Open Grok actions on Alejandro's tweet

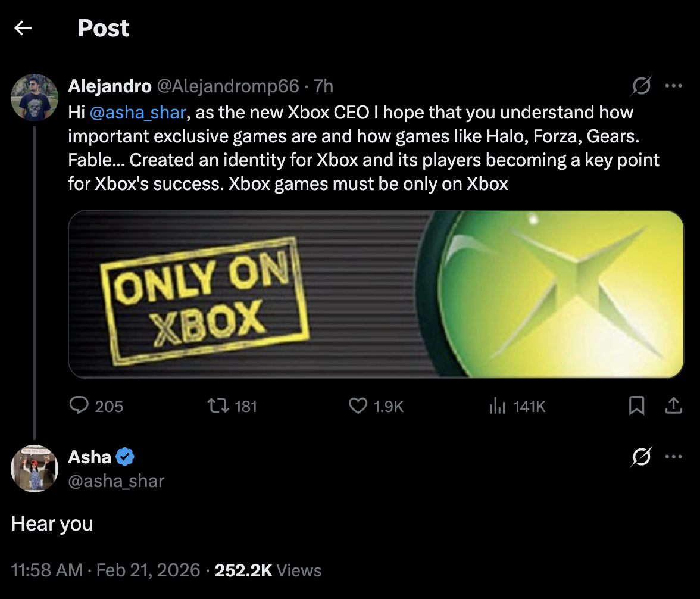640,86
